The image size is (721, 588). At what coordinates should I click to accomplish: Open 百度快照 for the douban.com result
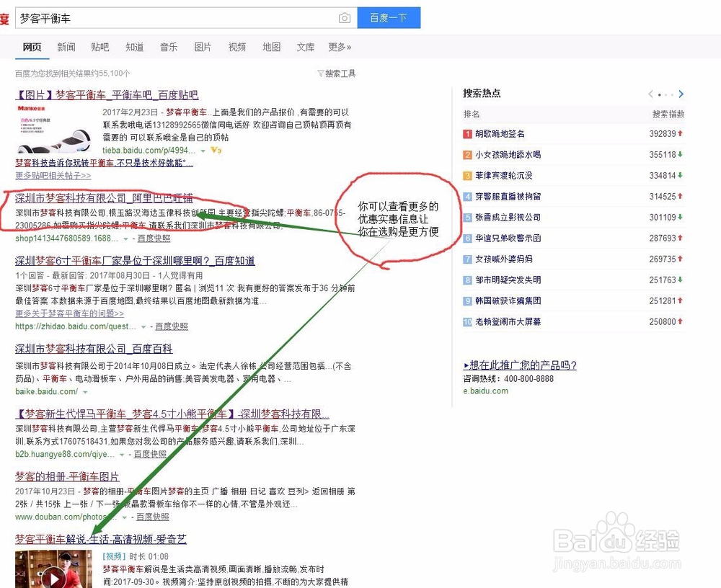click(x=153, y=517)
